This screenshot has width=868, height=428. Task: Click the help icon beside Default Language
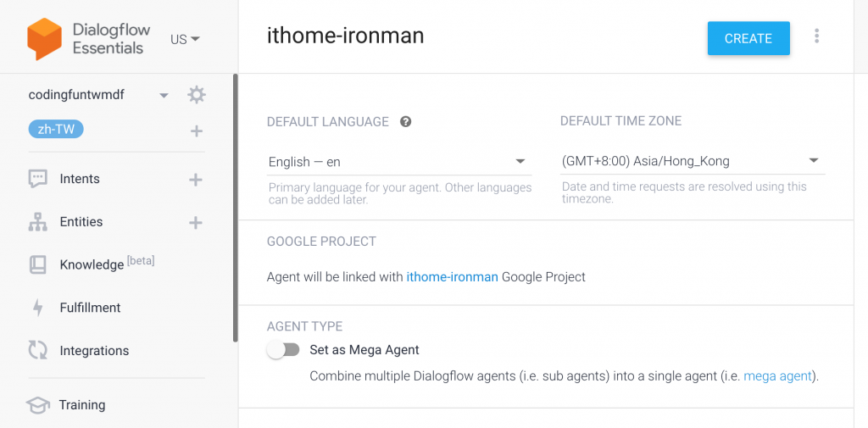[x=406, y=122]
